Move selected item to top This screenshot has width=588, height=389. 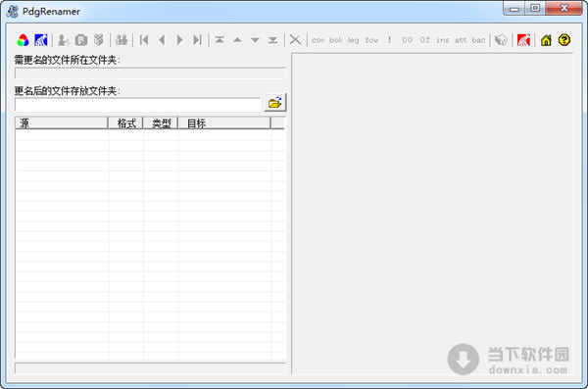point(220,40)
